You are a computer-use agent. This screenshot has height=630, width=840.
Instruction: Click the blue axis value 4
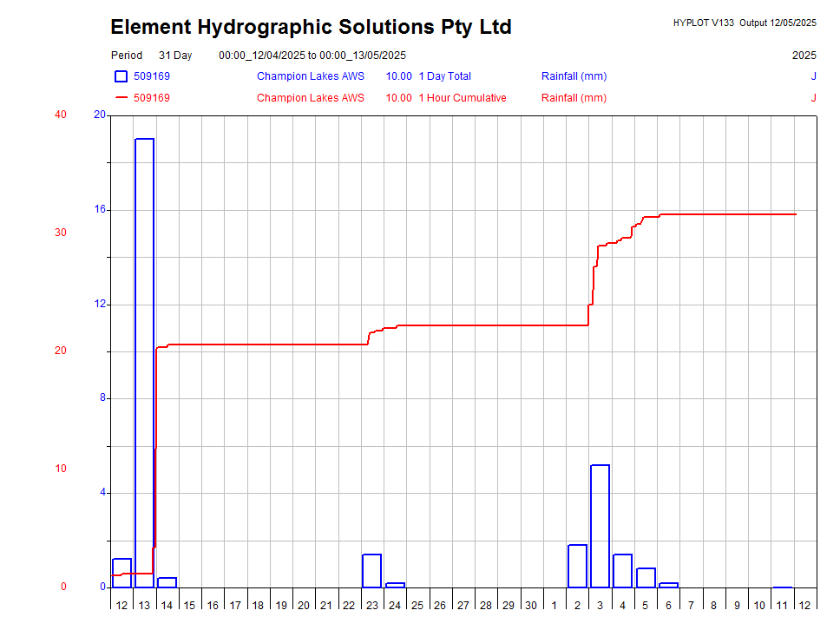click(102, 492)
